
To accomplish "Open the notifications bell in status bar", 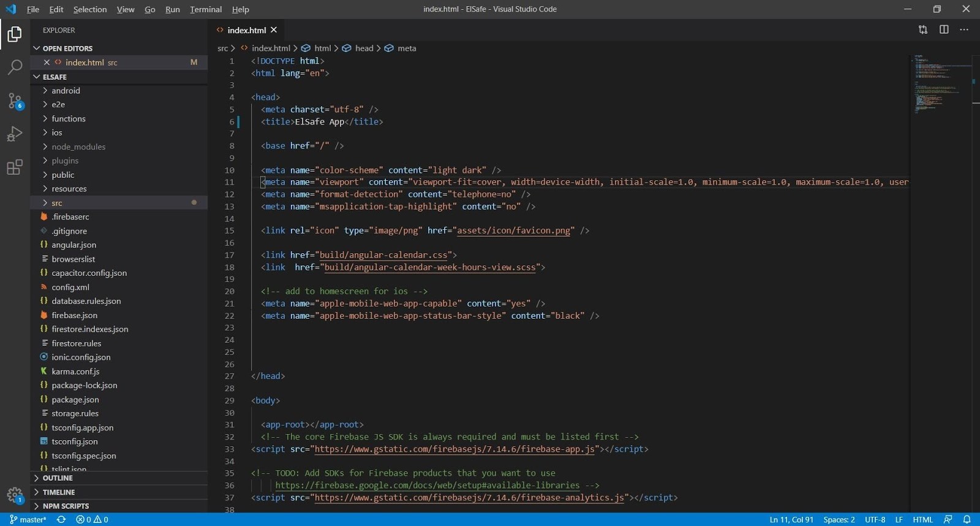I will pyautogui.click(x=967, y=519).
